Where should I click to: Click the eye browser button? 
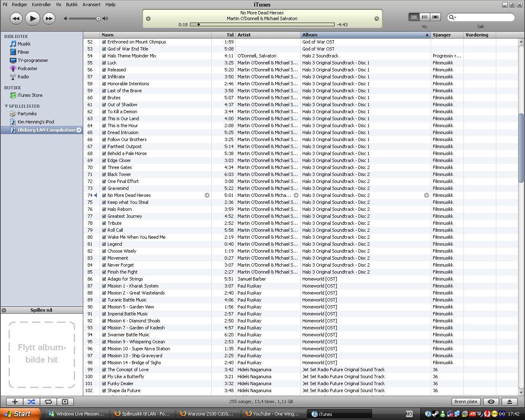[491, 402]
